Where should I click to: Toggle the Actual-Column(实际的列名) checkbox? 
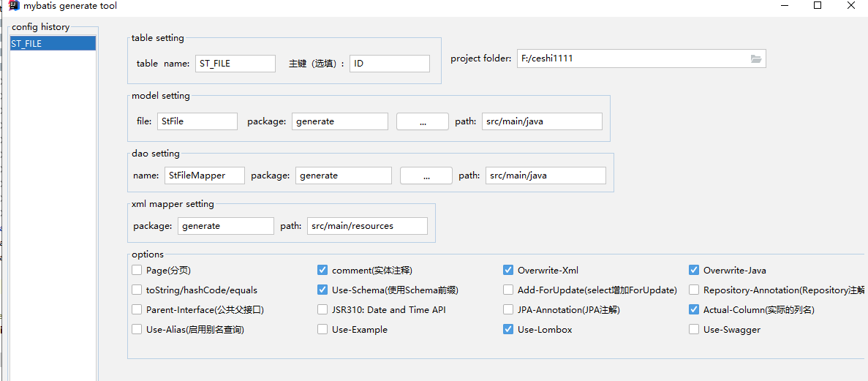click(x=694, y=310)
